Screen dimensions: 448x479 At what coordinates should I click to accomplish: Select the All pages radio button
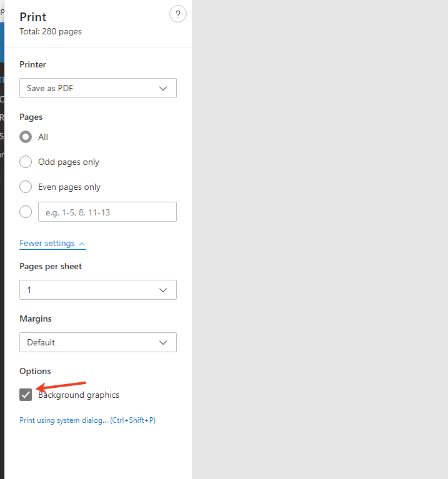[26, 137]
